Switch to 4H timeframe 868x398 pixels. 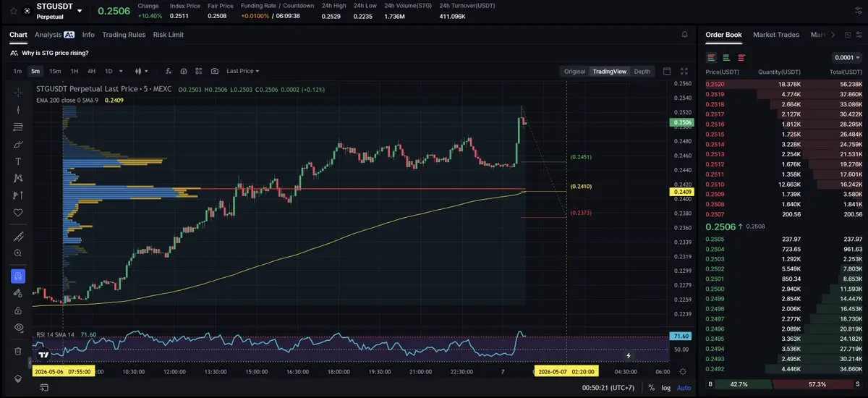(x=91, y=71)
